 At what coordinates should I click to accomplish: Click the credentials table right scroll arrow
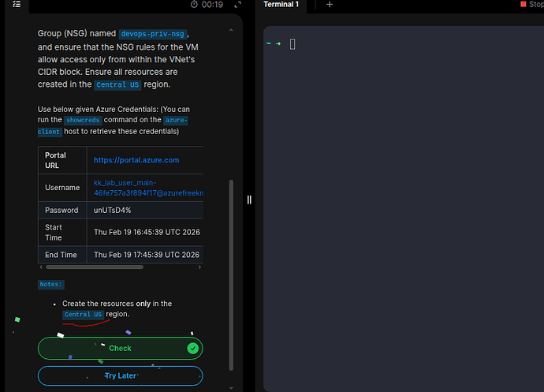coord(199,267)
